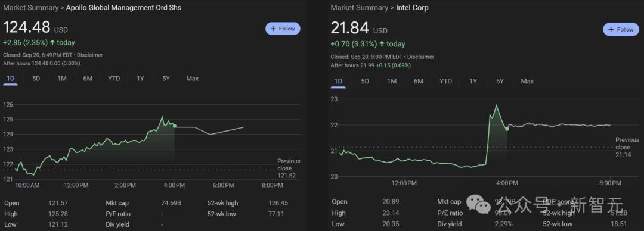Image resolution: width=644 pixels, height=231 pixels.
Task: Choose Max range on Apollo chart
Action: (x=192, y=79)
